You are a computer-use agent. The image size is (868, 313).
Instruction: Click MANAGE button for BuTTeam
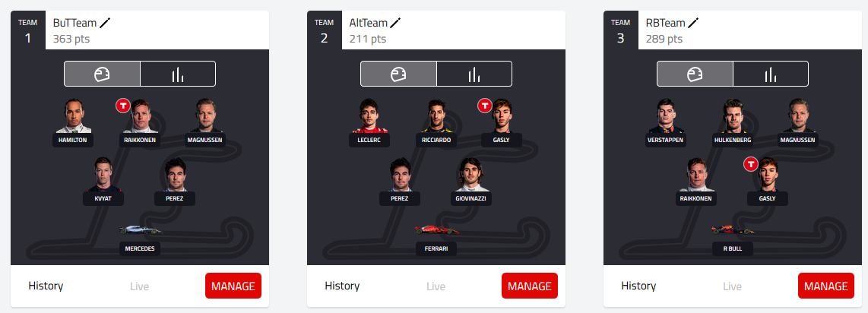pyautogui.click(x=233, y=286)
